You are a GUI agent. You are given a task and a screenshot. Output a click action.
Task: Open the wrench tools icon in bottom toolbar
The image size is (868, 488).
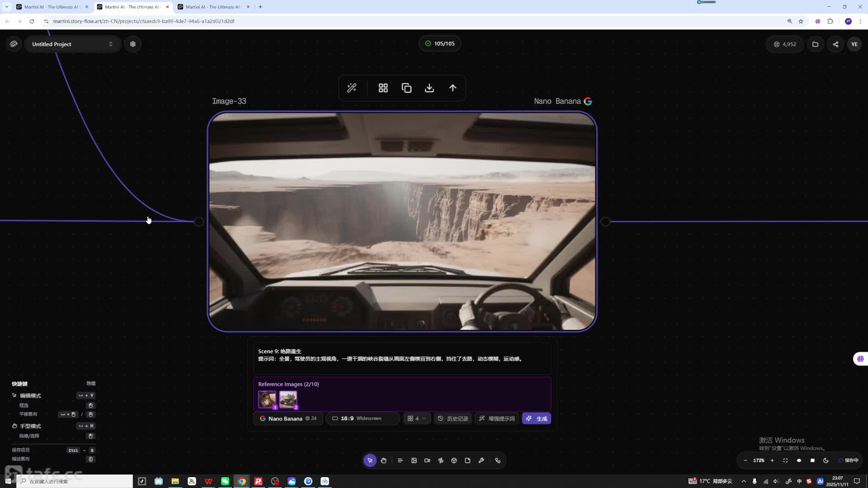pos(481,460)
